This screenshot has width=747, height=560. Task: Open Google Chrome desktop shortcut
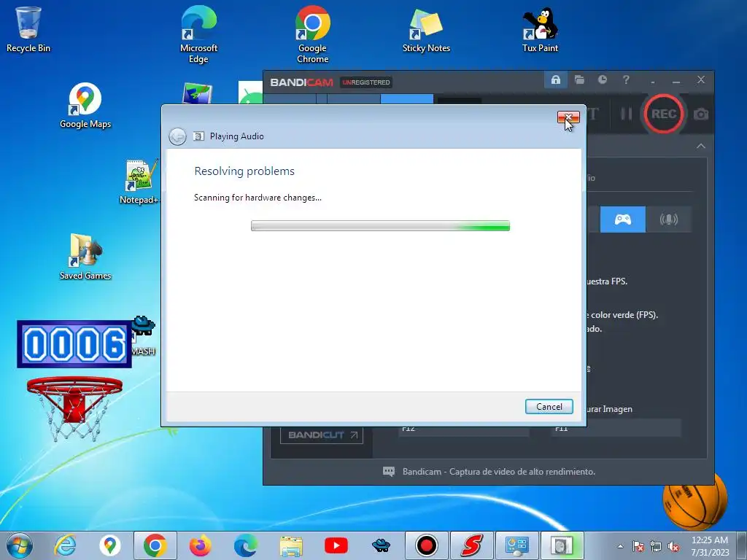coord(312,34)
